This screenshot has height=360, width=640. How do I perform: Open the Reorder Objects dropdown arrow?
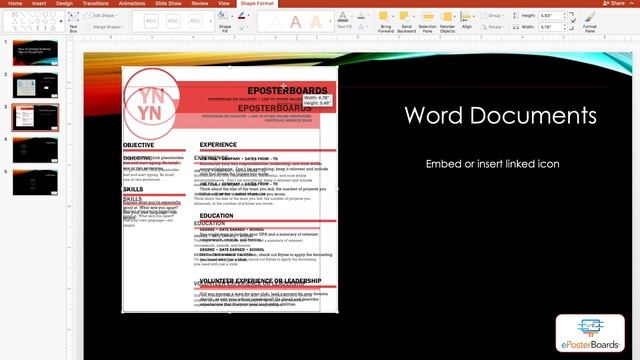(x=455, y=17)
